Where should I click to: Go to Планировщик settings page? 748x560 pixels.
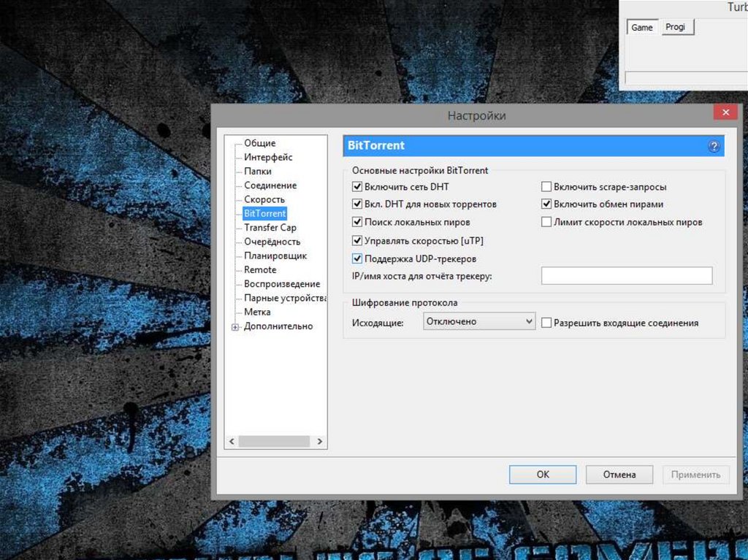[x=275, y=256]
